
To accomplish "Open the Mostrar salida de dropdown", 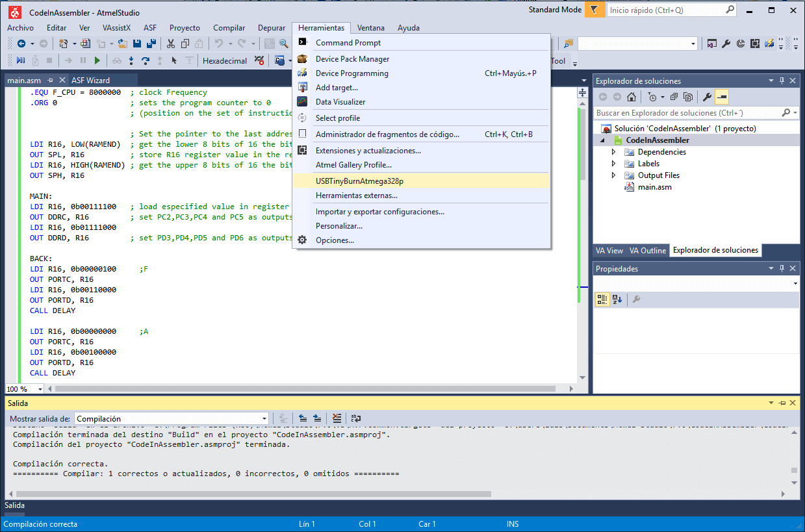I will [x=264, y=419].
